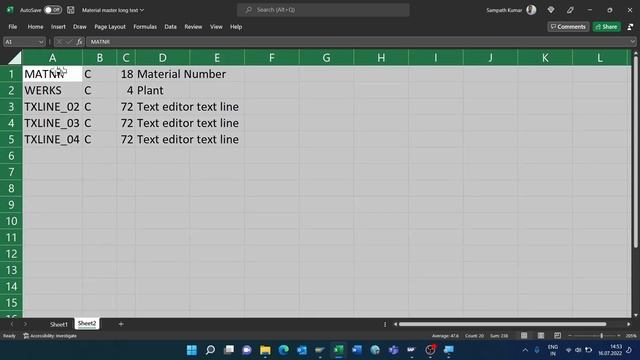The height and width of the screenshot is (360, 640).
Task: Open taskbar Search magnifier
Action: 210,350
